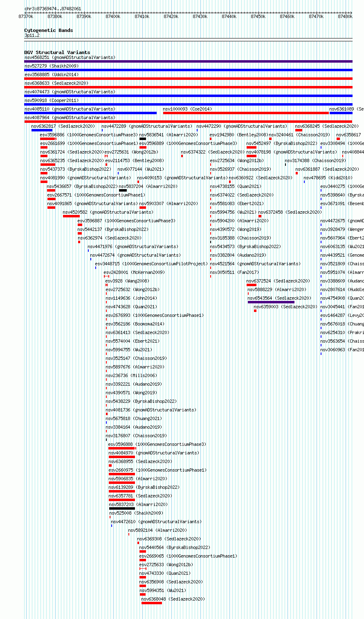Click the nsv6362817 (Sedlazeck2020) label
The height and width of the screenshot is (619, 364).
[x=63, y=126]
